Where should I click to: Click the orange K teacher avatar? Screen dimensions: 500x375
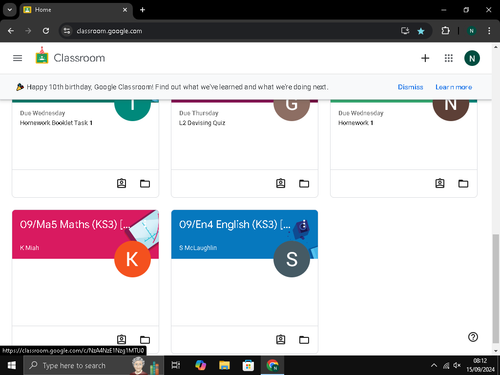coord(132,259)
